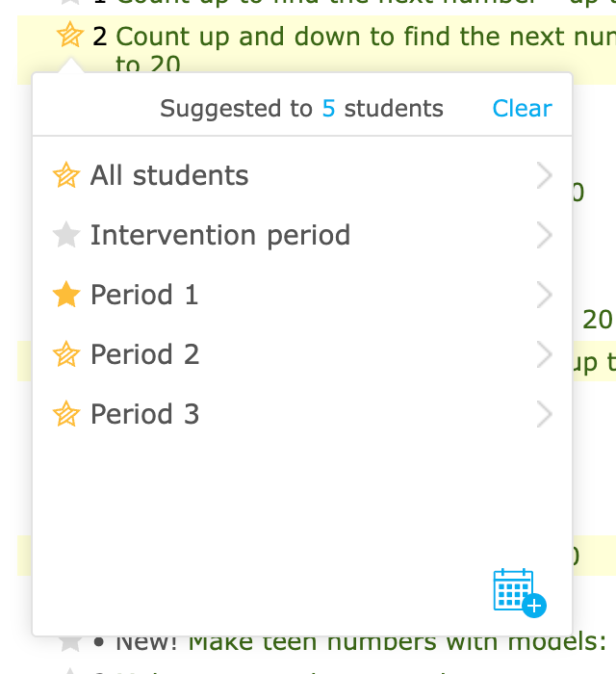Toggle the Period 2 outlined star
616x674 pixels.
[66, 354]
